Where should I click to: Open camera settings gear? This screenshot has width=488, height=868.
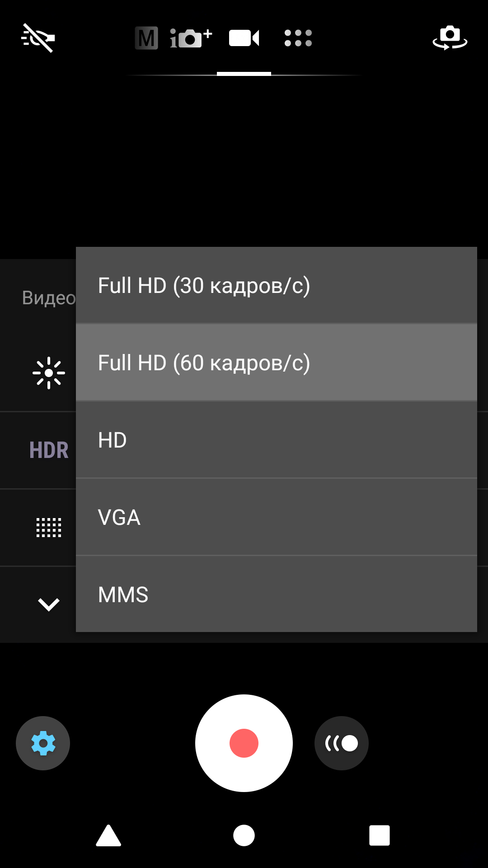43,743
